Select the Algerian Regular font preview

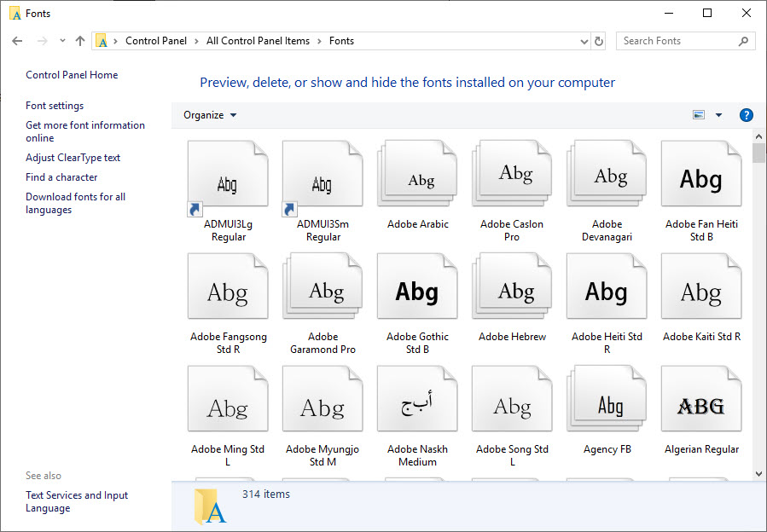point(700,398)
